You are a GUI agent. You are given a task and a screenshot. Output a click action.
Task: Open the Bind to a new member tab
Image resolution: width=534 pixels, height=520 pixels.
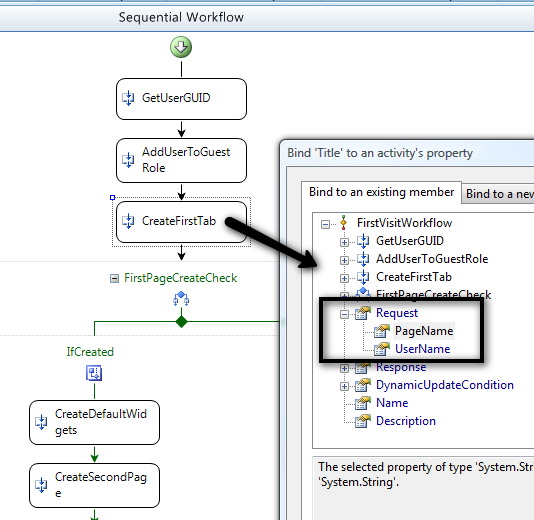(498, 194)
